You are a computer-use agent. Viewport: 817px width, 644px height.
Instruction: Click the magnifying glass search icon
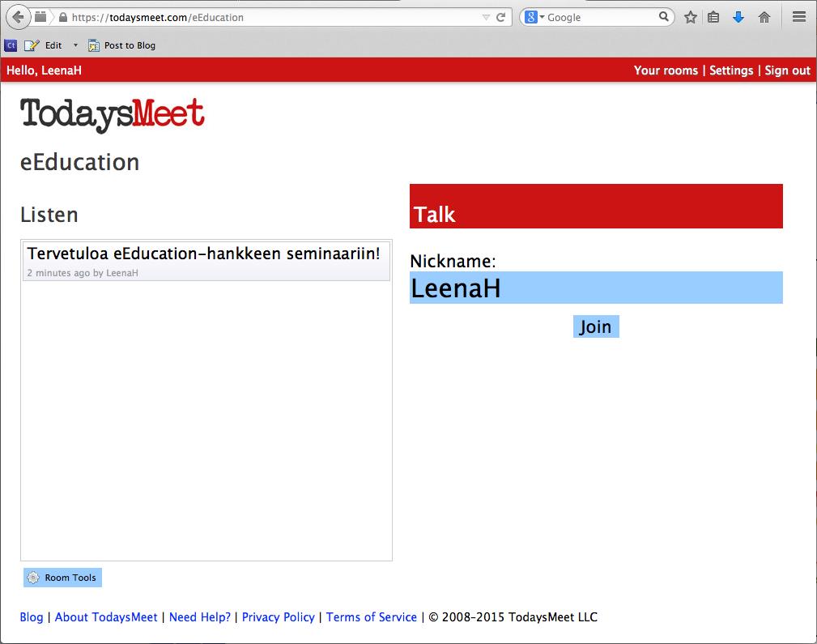click(x=663, y=17)
